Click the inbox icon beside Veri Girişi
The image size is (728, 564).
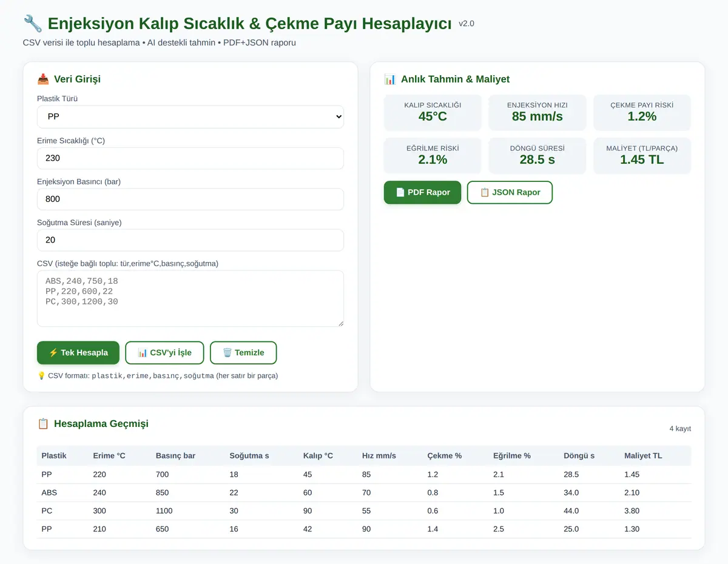coord(43,79)
